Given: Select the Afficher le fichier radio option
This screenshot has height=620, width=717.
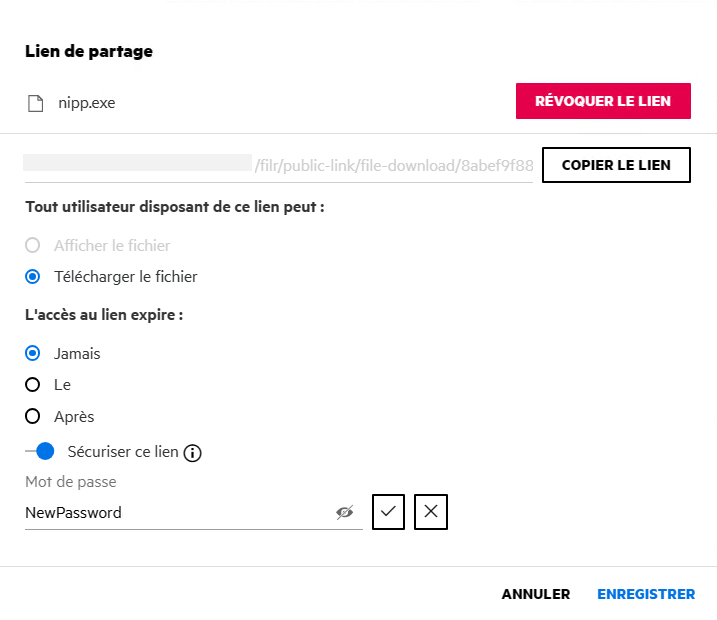Looking at the screenshot, I should 33,245.
